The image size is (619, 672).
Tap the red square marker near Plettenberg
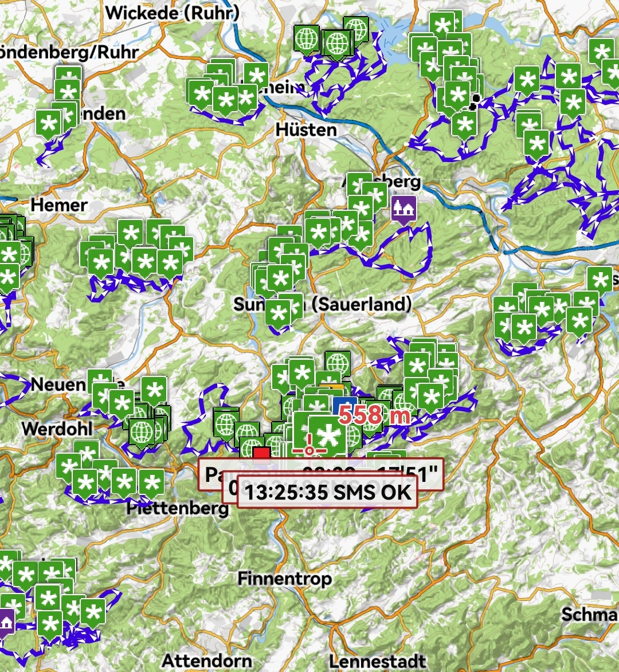(x=262, y=454)
